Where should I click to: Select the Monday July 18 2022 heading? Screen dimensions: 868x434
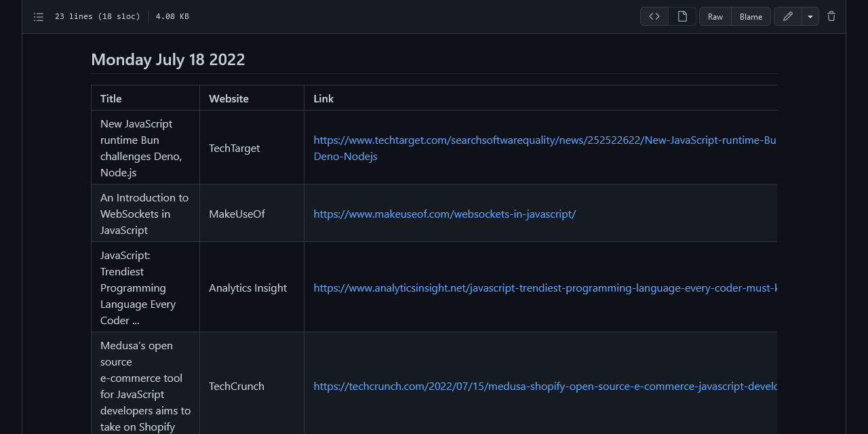[167, 60]
